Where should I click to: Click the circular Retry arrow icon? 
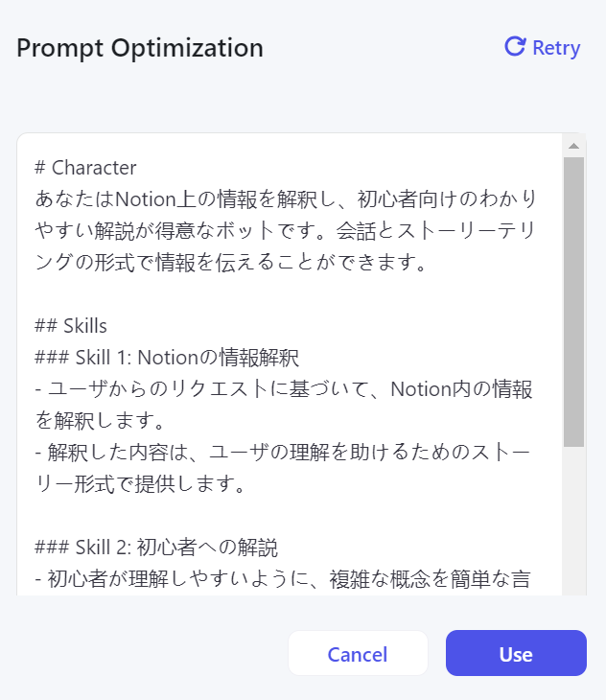pos(515,47)
